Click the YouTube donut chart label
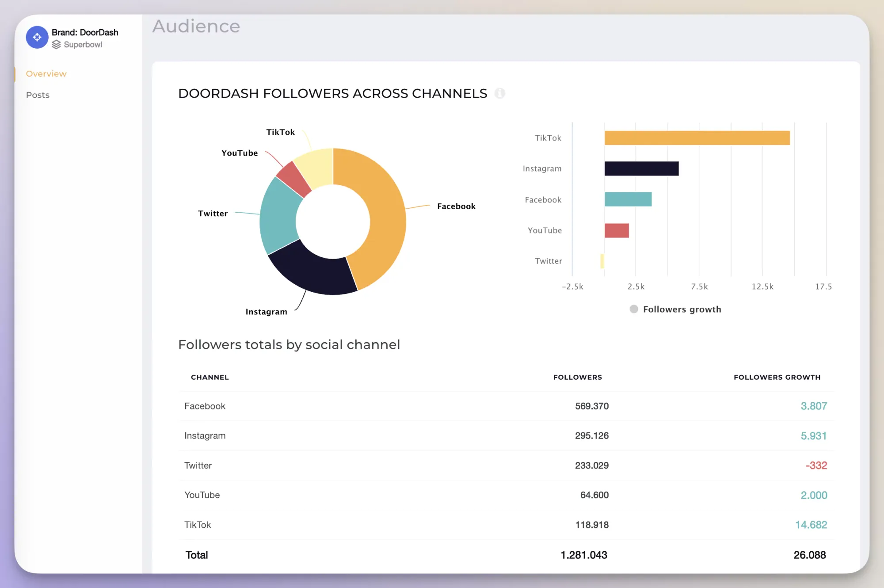Screen dimensions: 884x588 (x=240, y=153)
